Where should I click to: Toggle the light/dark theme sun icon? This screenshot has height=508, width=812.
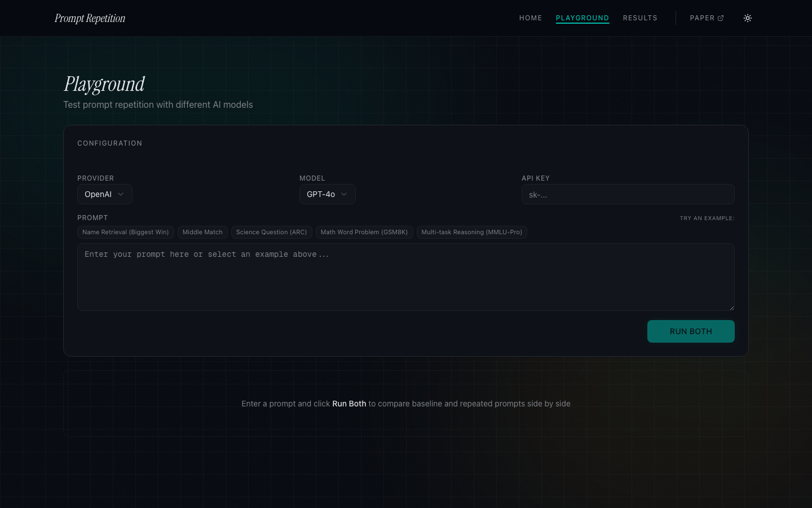(748, 18)
